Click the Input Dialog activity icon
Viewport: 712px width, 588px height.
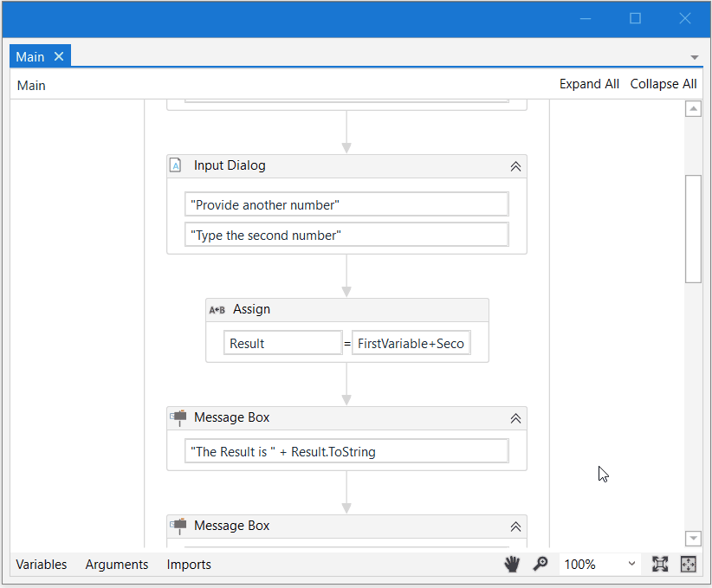176,165
